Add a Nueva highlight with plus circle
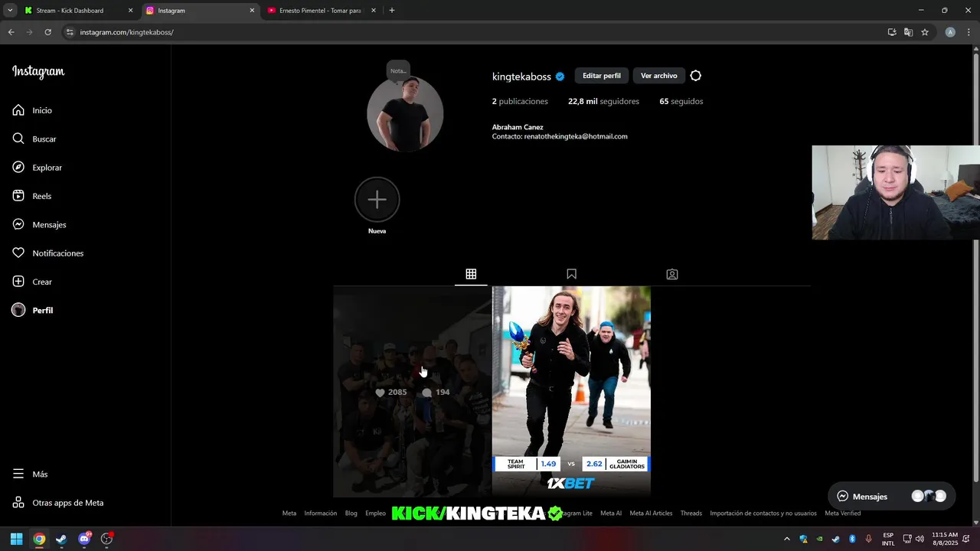 [x=377, y=200]
